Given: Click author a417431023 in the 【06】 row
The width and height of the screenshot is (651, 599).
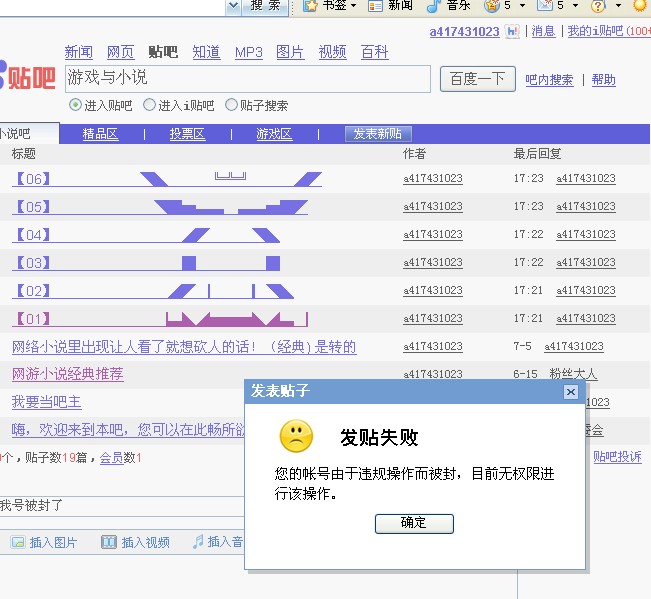Looking at the screenshot, I should pyautogui.click(x=433, y=179).
